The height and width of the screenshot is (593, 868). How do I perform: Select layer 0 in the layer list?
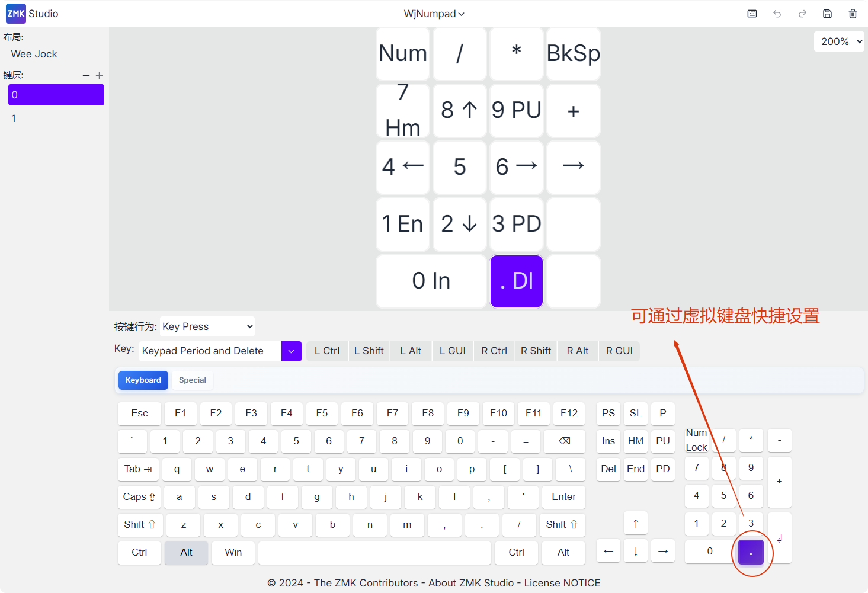coord(56,95)
